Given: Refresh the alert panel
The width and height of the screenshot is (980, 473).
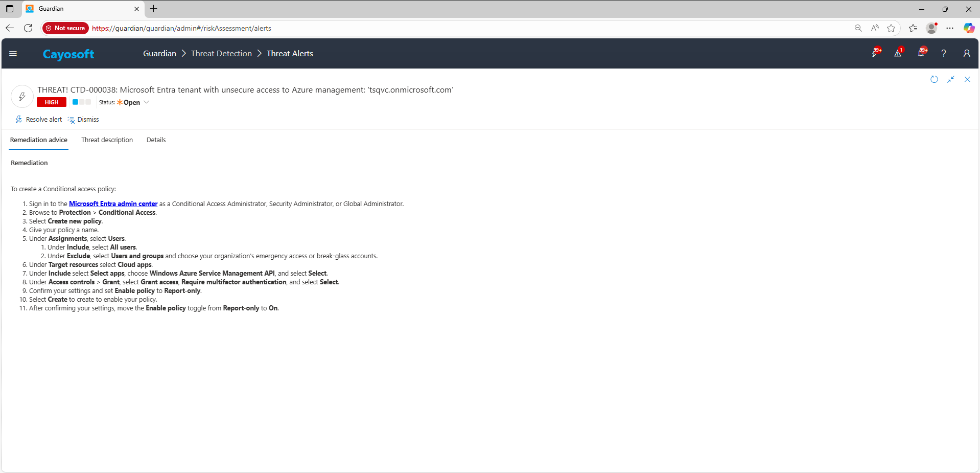Looking at the screenshot, I should click(x=934, y=79).
